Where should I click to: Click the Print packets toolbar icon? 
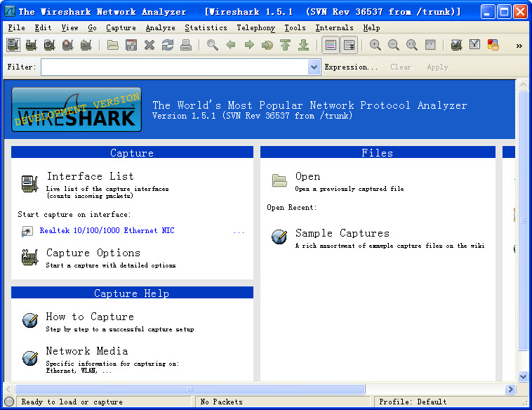(x=186, y=45)
